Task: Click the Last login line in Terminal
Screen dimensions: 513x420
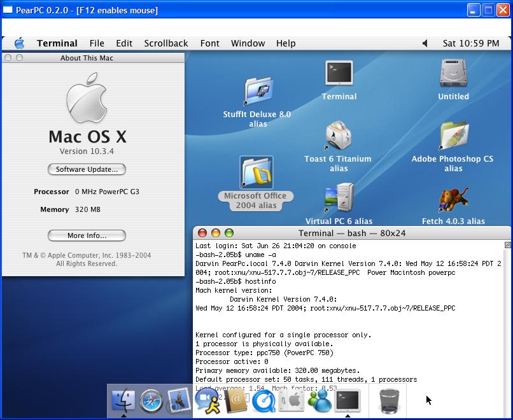Action: [x=276, y=246]
